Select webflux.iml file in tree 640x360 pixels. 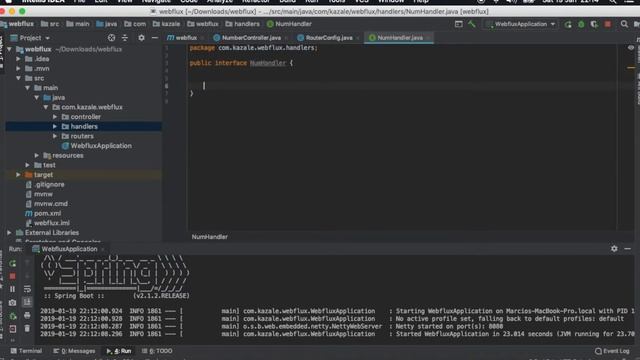(47, 223)
